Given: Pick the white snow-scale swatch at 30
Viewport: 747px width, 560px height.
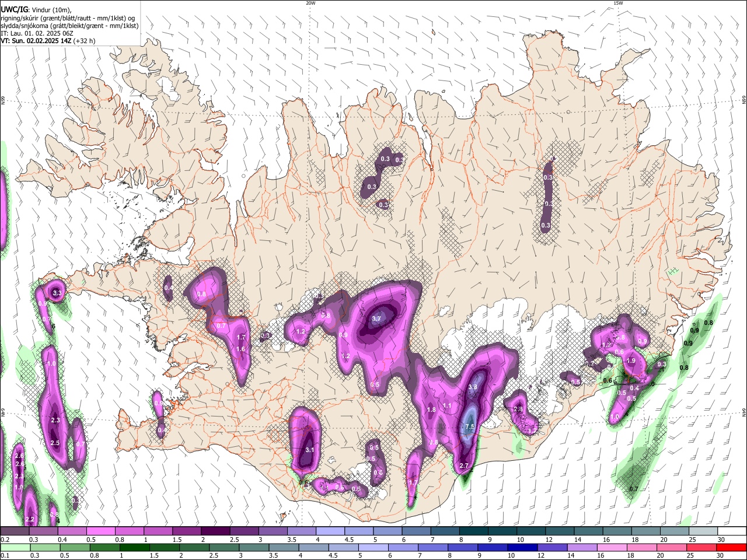Looking at the screenshot, I should (732, 531).
